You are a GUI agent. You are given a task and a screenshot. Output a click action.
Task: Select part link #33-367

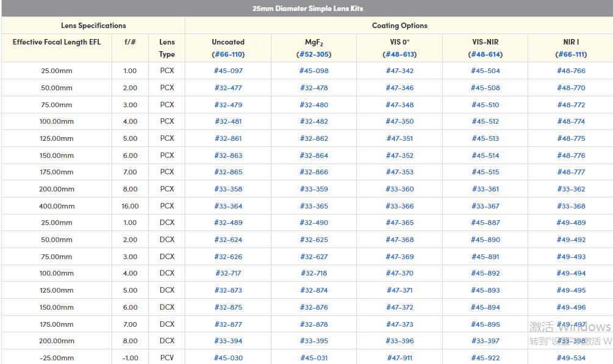[x=485, y=206]
